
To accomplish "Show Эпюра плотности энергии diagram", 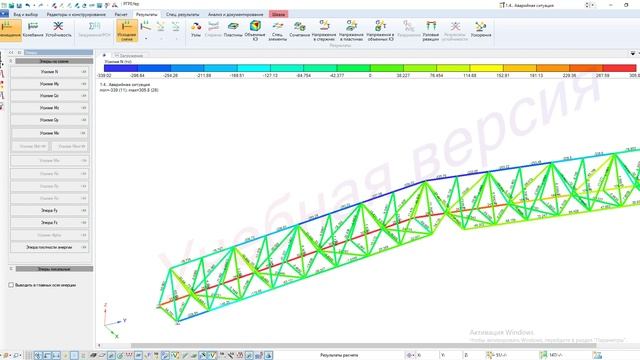I will click(49, 247).
